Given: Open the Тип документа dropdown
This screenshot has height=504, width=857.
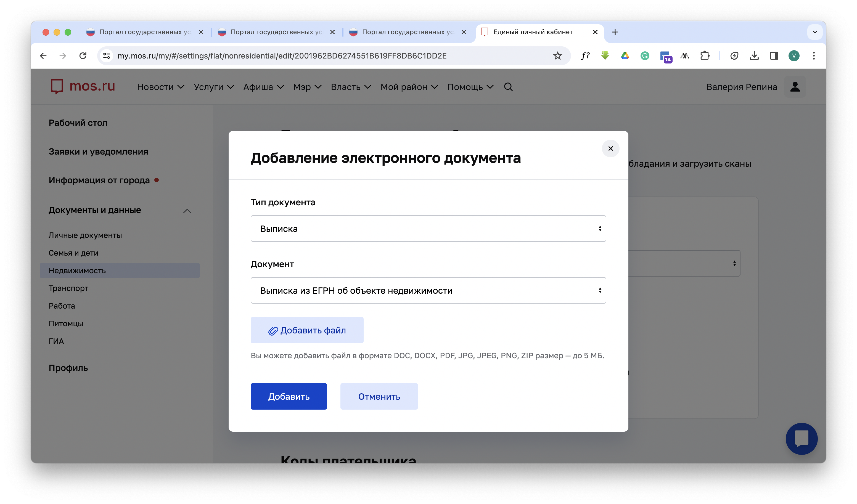Looking at the screenshot, I should point(428,229).
